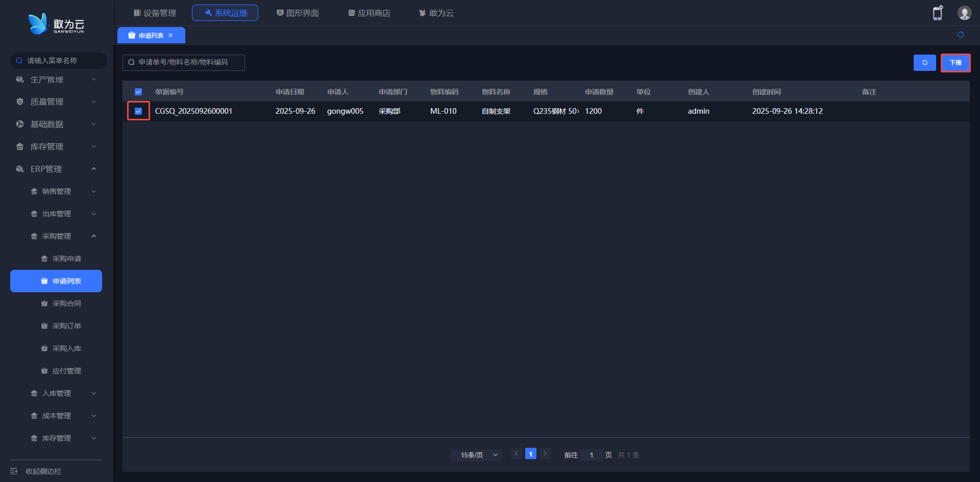The height and width of the screenshot is (482, 980).
Task: Click the 质量管理 sidebar icon
Action: click(x=20, y=102)
